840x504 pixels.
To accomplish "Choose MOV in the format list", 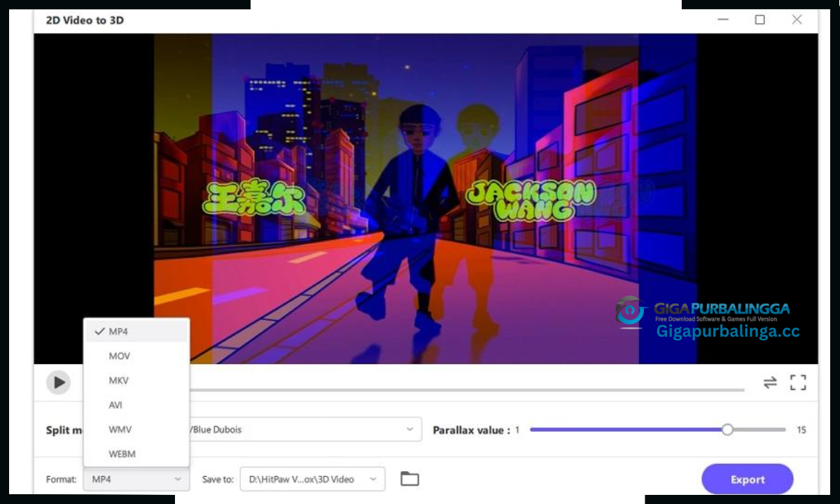I will tap(136, 356).
